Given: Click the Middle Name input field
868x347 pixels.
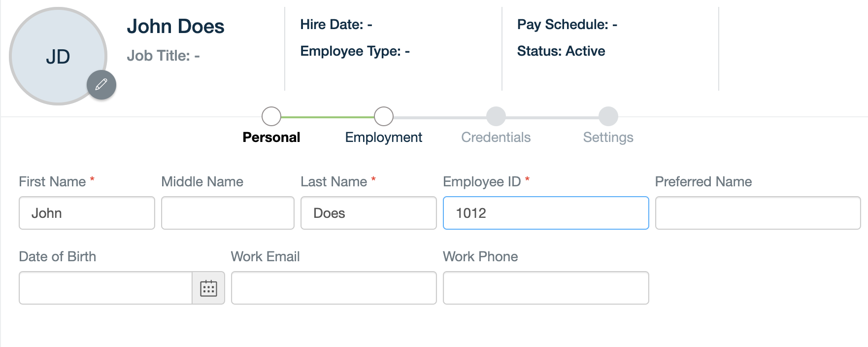Looking at the screenshot, I should tap(228, 213).
